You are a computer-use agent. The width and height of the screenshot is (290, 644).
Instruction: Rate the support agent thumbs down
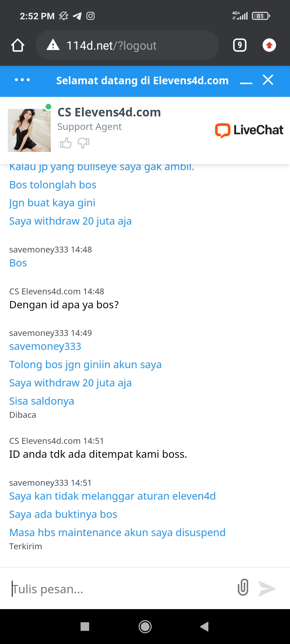tap(84, 143)
